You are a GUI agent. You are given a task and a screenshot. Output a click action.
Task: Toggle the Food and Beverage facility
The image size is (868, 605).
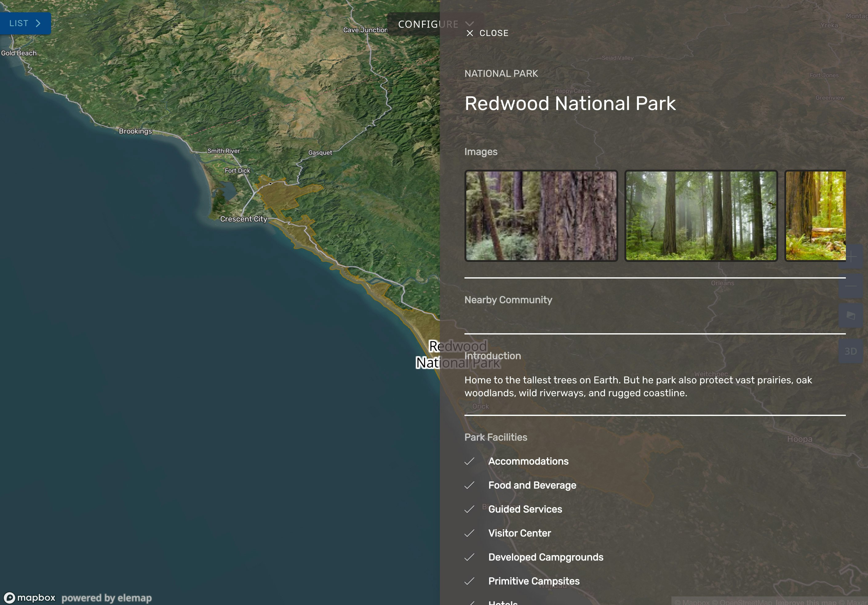[470, 486]
